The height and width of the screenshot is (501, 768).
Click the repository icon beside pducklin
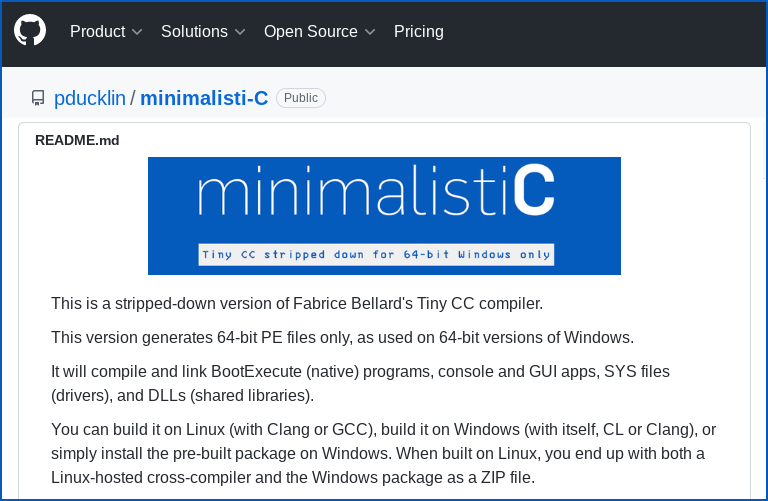38,98
